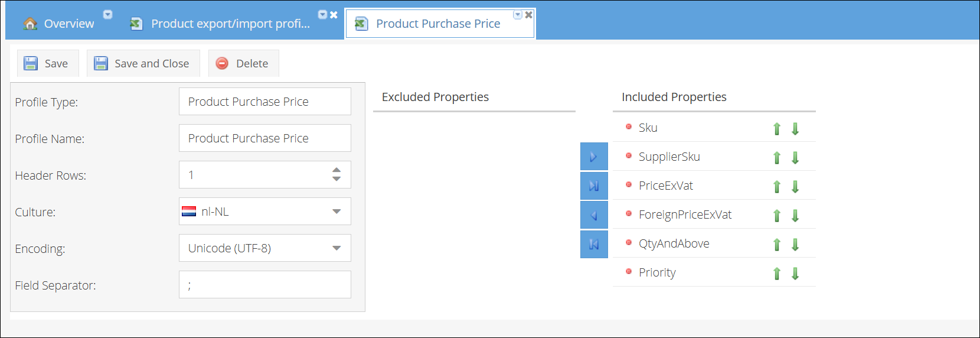
Task: Move Sku property up with green arrow
Action: (777, 129)
